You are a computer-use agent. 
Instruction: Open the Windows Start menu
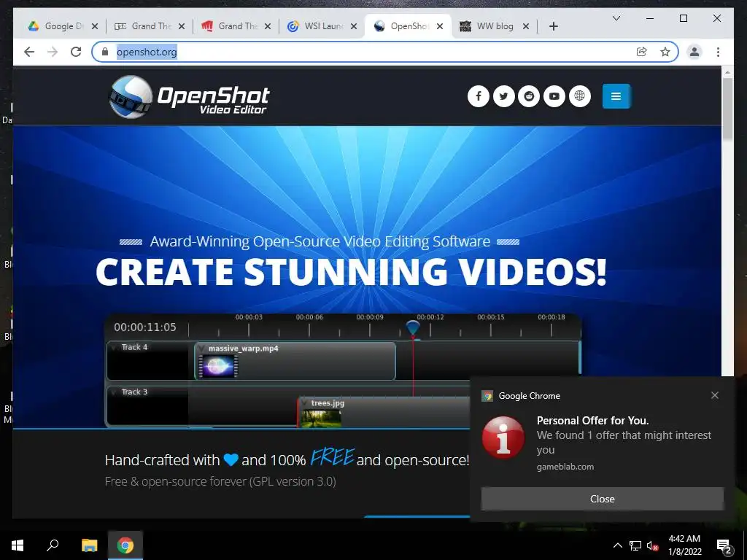pos(18,545)
